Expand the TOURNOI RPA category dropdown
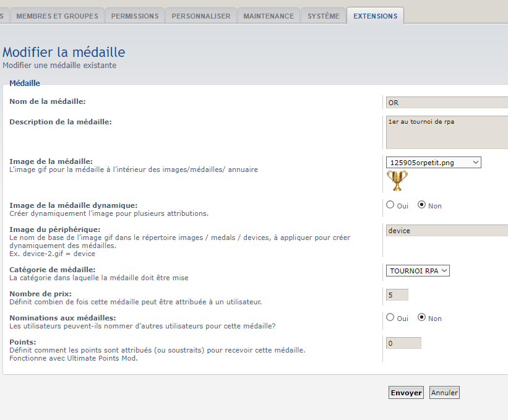Screen dimensions: 508x420 pos(418,270)
